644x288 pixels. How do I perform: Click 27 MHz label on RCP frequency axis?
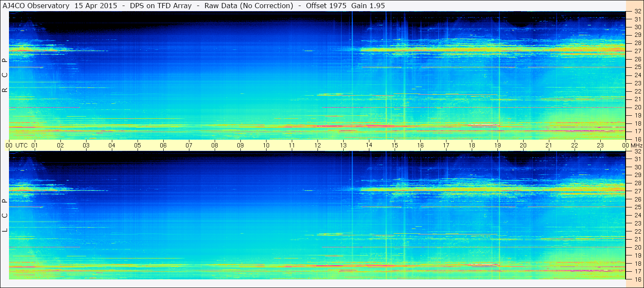point(637,51)
